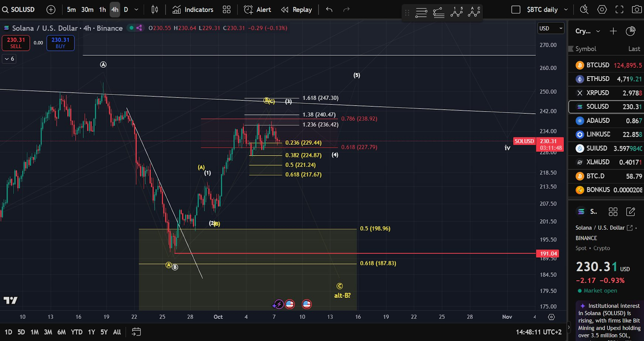Select the 3M date range
Viewport: 644px width, 341px height.
pos(48,332)
